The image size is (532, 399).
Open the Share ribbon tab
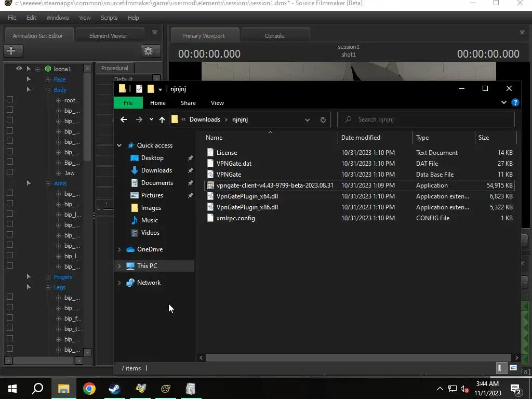pos(188,103)
